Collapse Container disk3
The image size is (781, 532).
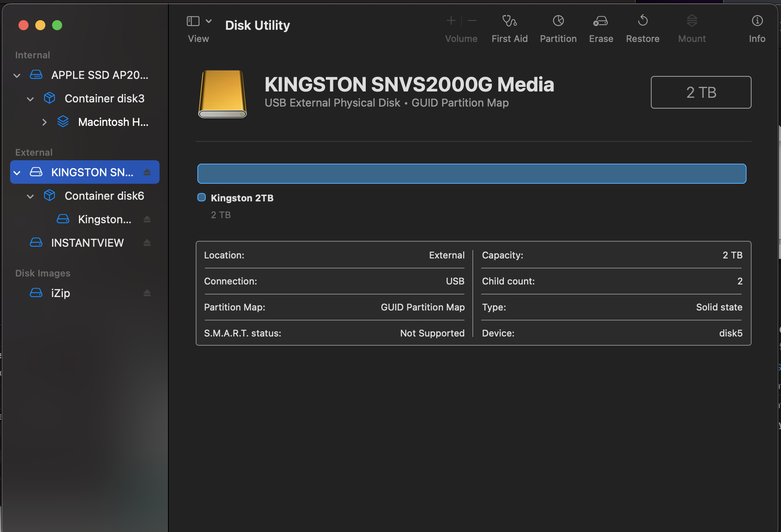click(30, 99)
